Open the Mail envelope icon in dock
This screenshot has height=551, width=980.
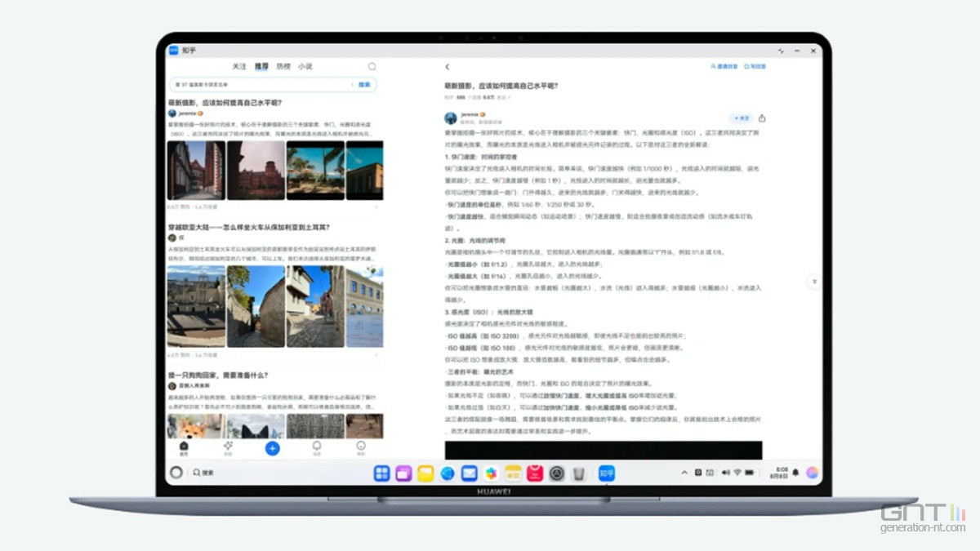(x=469, y=473)
